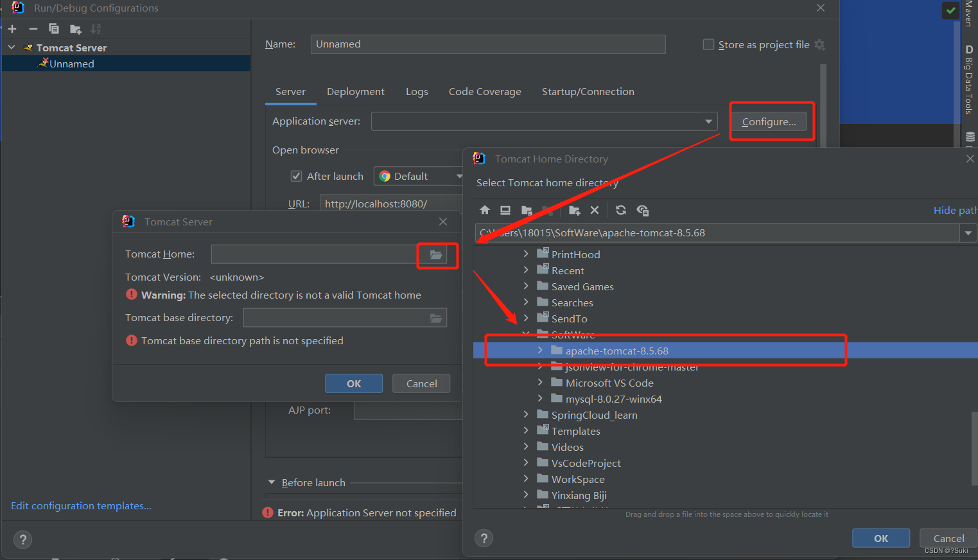Refresh file tree in chooser
Screen dimensions: 978x560
(621, 210)
